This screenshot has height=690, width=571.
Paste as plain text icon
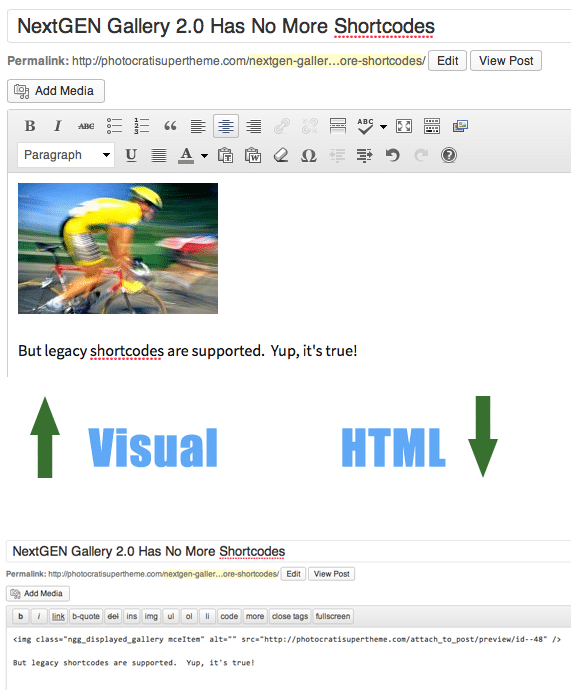[x=225, y=155]
